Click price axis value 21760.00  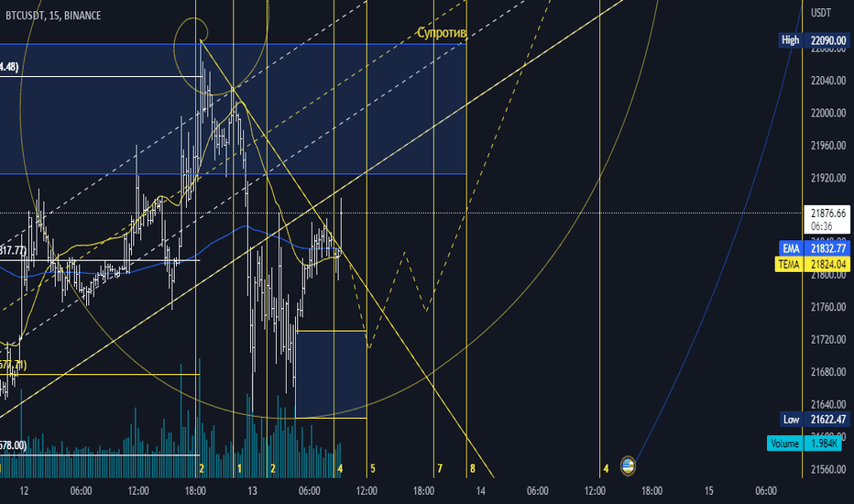pyautogui.click(x=828, y=307)
